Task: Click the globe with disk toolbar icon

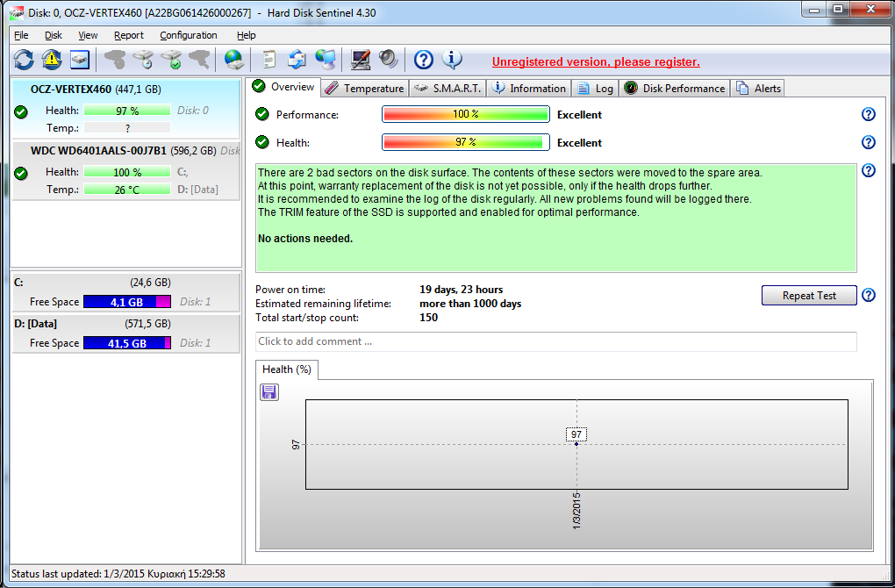Action: point(234,60)
